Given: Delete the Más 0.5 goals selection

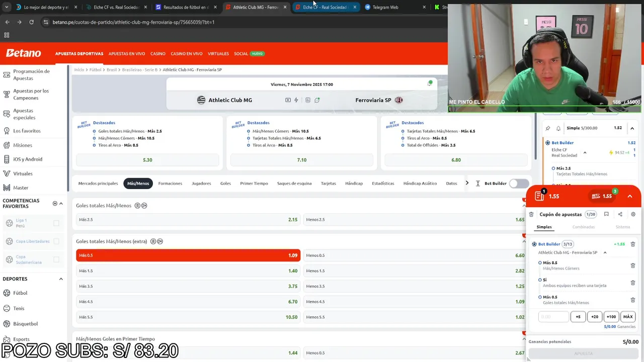Looking at the screenshot, I should pyautogui.click(x=633, y=300).
